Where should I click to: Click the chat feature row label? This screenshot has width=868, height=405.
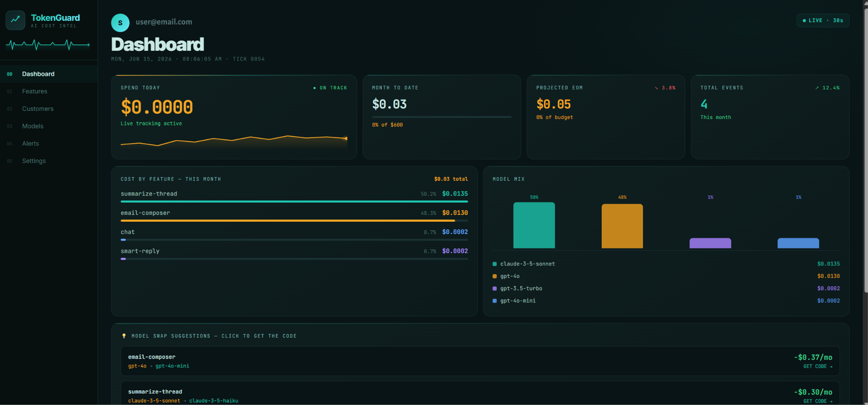pyautogui.click(x=127, y=232)
